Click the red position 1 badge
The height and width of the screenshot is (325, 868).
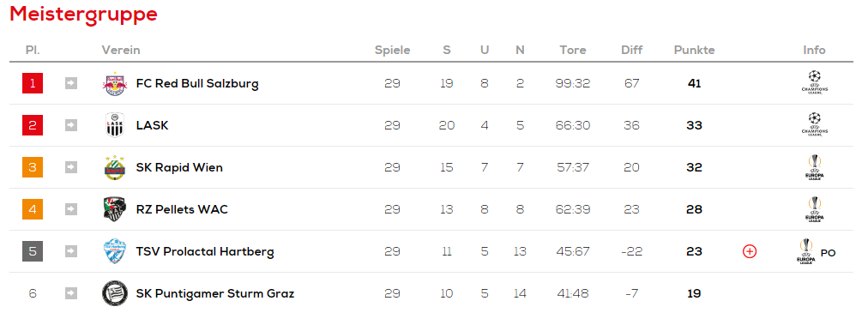[x=33, y=83]
